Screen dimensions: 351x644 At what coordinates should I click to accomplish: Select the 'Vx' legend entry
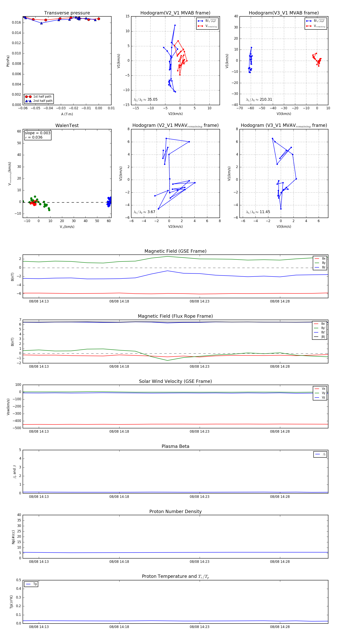pyautogui.click(x=320, y=389)
